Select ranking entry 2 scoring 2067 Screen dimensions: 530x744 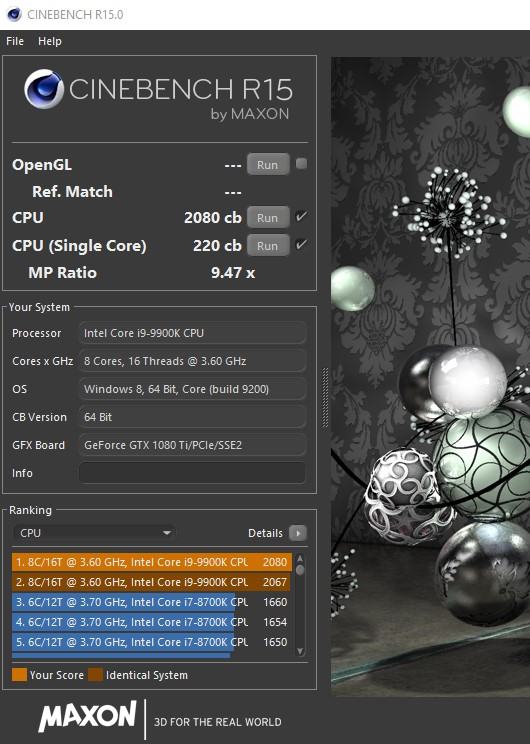pos(151,582)
